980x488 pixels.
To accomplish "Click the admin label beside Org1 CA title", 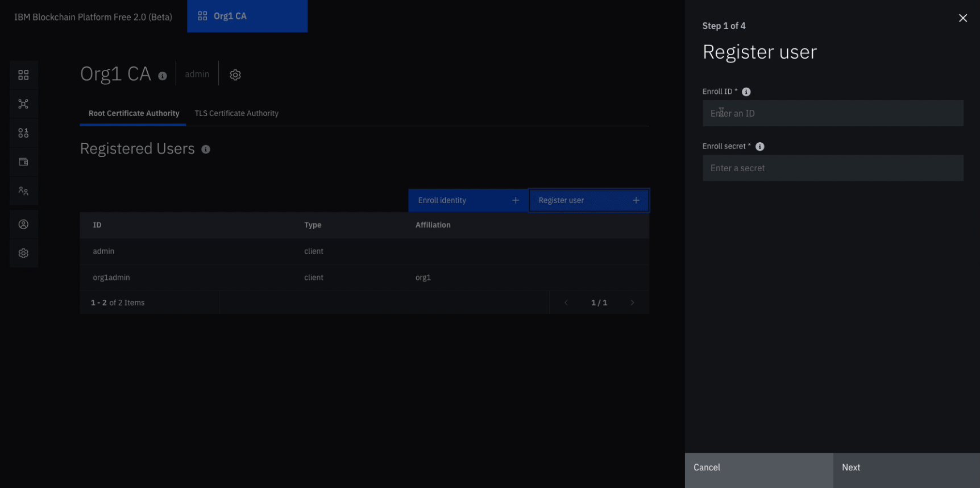I will coord(197,74).
